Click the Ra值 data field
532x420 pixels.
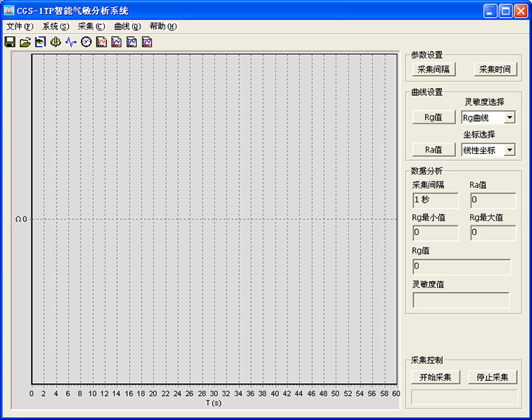tap(493, 200)
